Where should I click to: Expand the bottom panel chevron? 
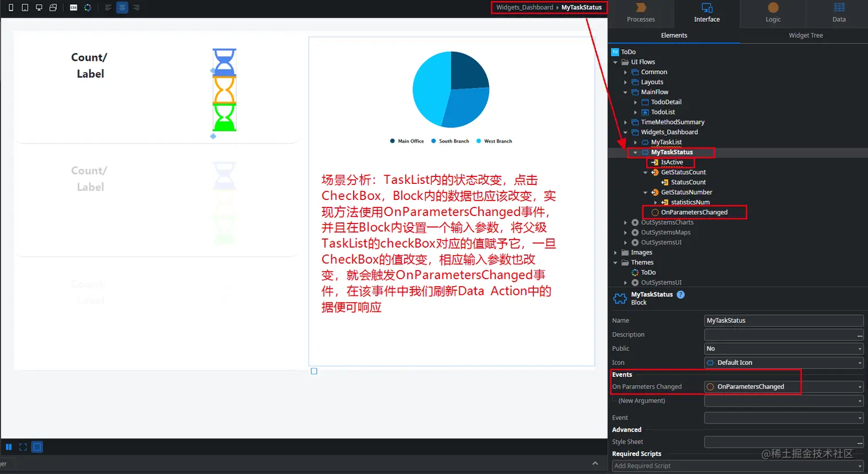(595, 463)
